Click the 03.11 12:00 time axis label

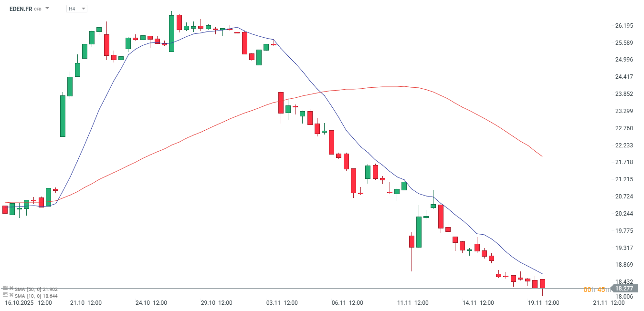[x=282, y=303]
